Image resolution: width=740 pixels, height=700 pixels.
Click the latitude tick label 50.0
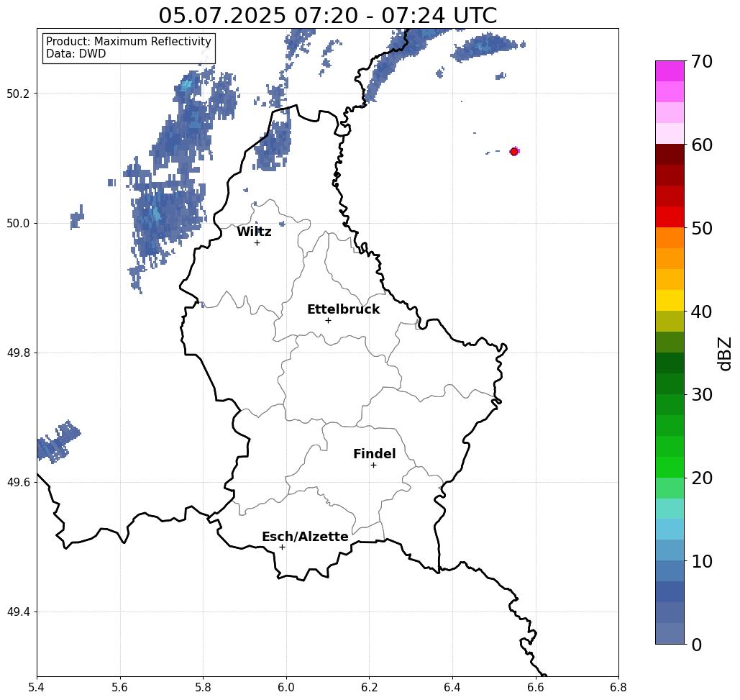click(17, 223)
